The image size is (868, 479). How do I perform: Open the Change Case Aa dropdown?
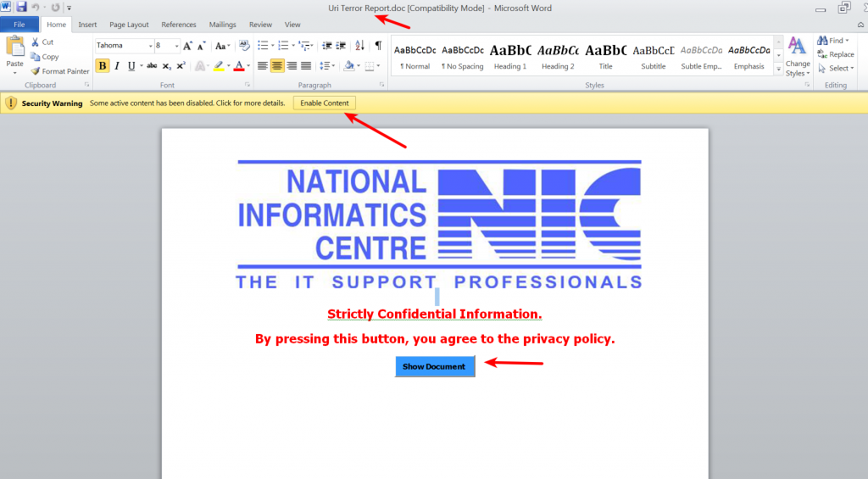[x=223, y=46]
